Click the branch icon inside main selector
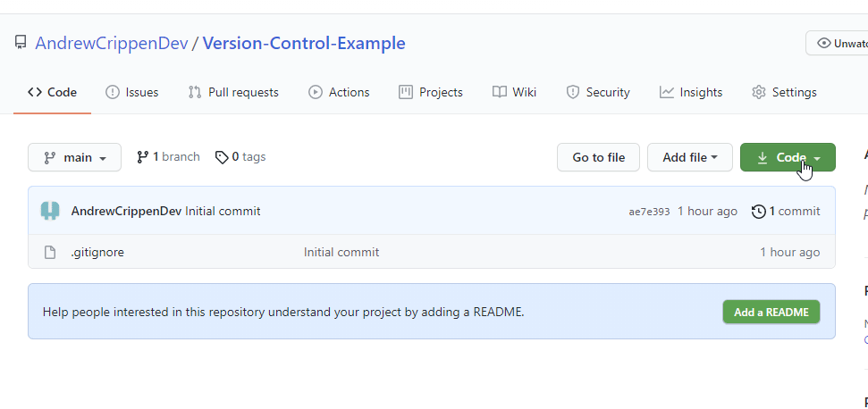Viewport: 868px width, 409px height. 50,158
